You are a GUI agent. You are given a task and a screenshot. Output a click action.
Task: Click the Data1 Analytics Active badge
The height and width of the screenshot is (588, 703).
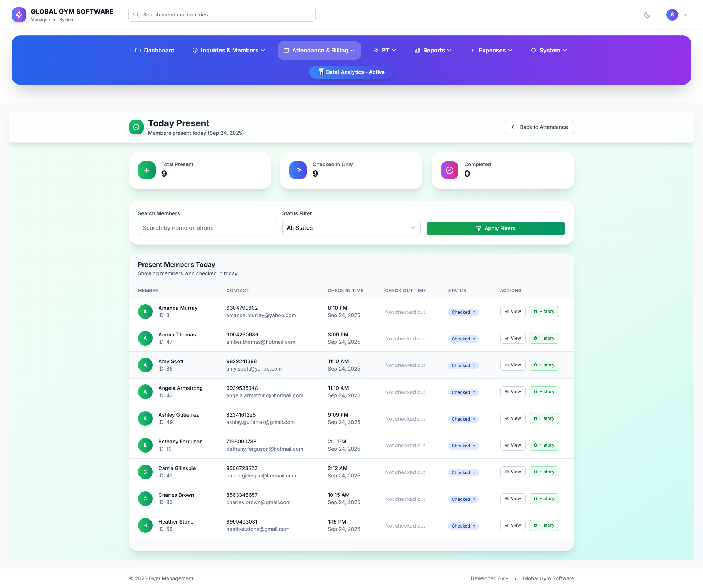pos(351,72)
